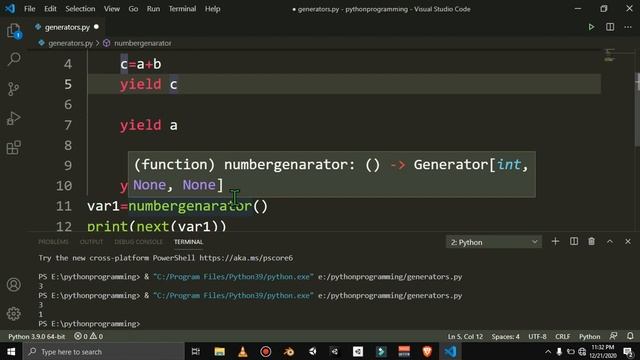Show hidden system tray icons
Viewport: 640px width, 360px height.
click(x=548, y=351)
